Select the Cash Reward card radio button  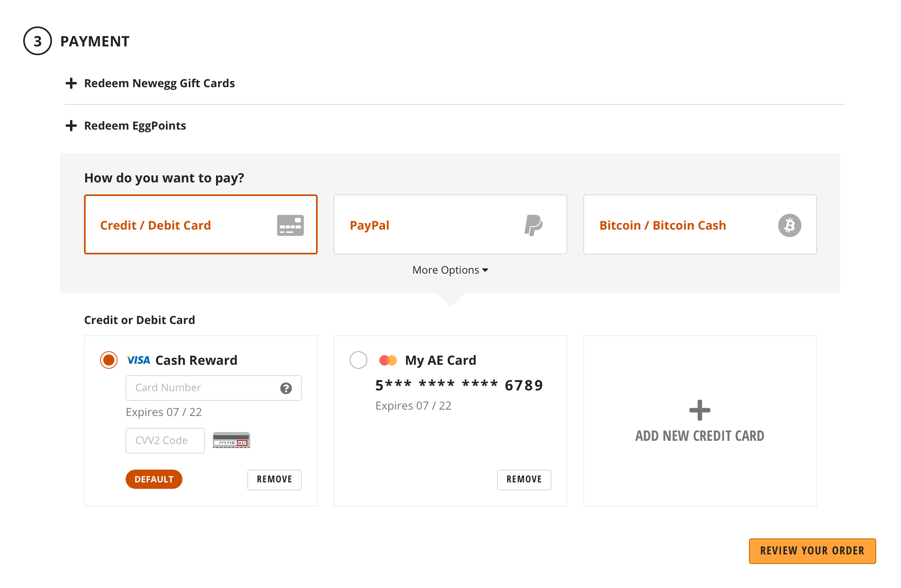(109, 360)
